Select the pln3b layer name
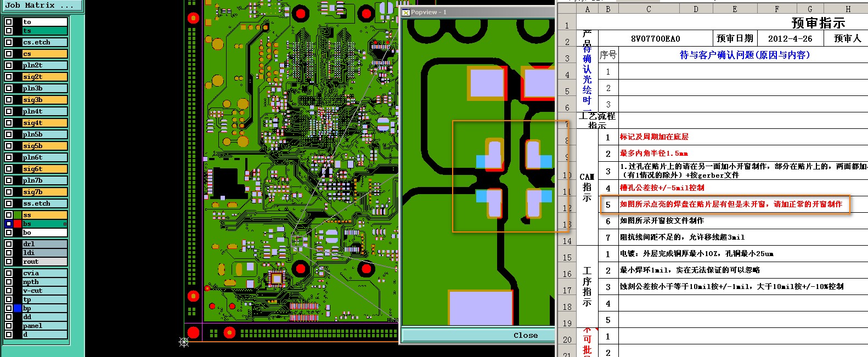The width and height of the screenshot is (868, 357). point(45,88)
